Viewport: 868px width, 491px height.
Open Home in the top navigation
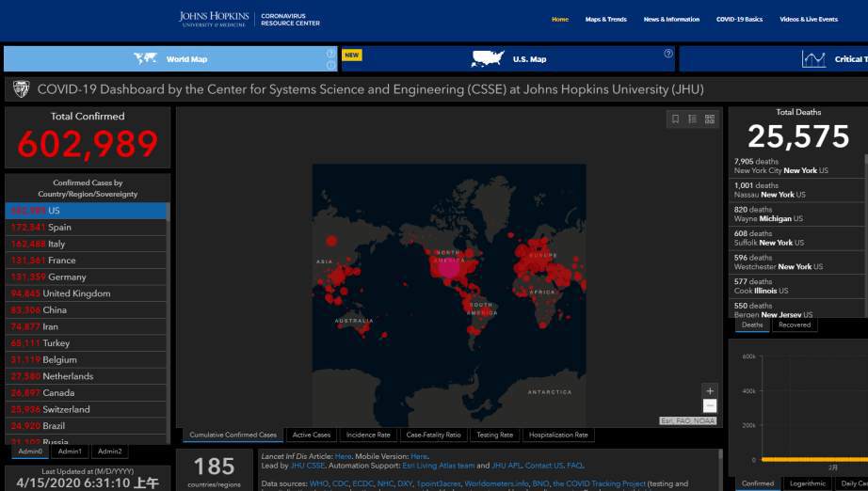[x=560, y=20]
